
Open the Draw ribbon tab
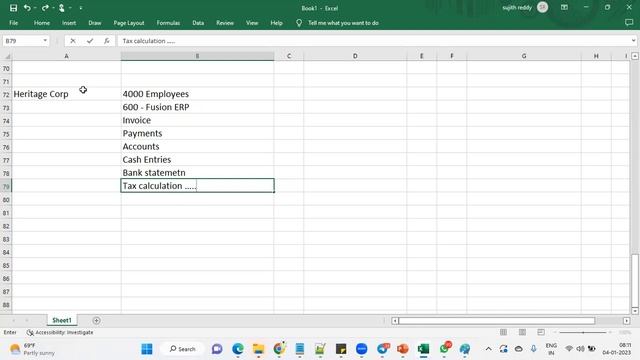(95, 23)
